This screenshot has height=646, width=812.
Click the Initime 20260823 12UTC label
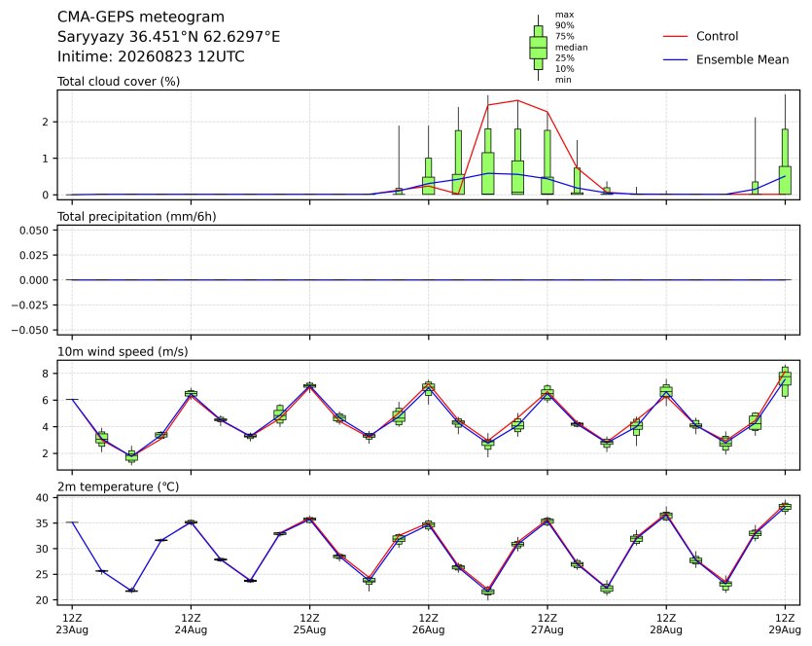pos(151,56)
